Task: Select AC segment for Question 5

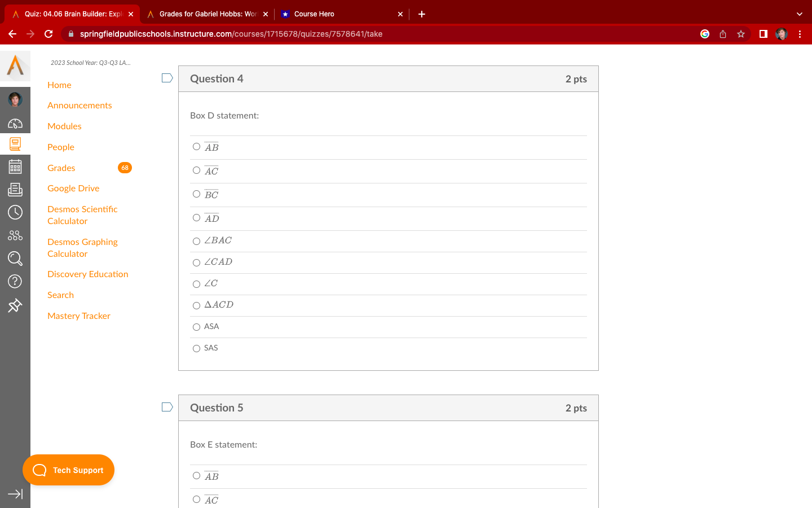Action: pyautogui.click(x=196, y=500)
